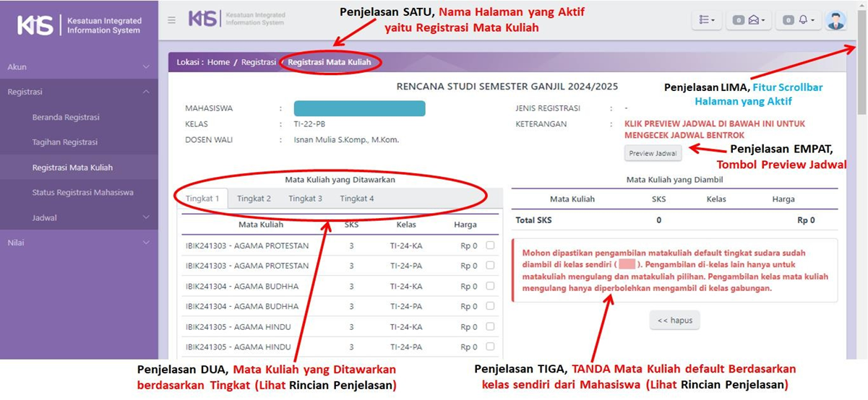Expand the Akun sidebar section
This screenshot has height=400, width=868.
click(x=79, y=66)
